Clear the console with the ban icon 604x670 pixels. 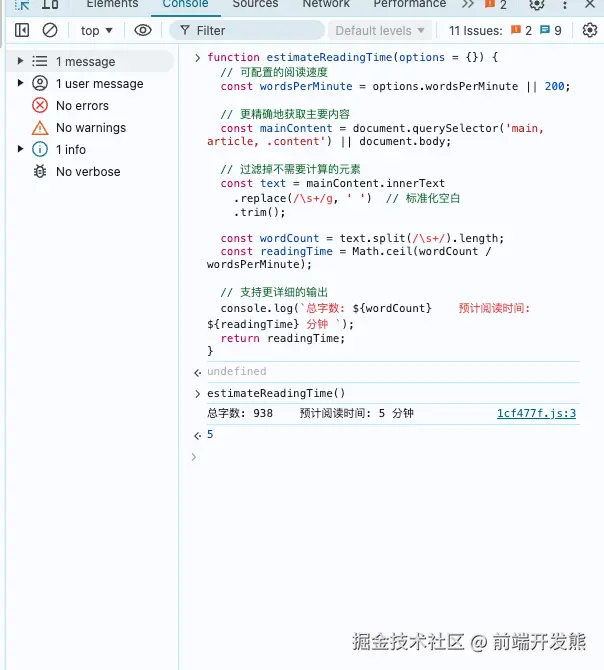50,30
